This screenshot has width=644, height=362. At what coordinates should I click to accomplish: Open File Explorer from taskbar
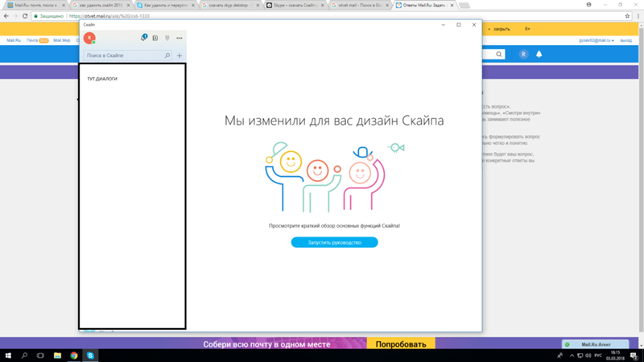(x=57, y=356)
